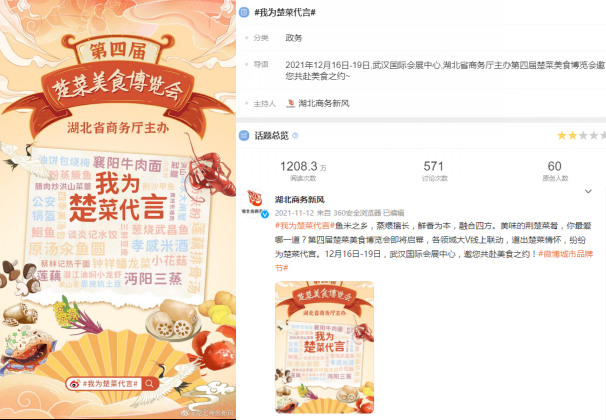This screenshot has height=420, width=606.
Task: Expand the post options chevron
Action: tap(588, 191)
